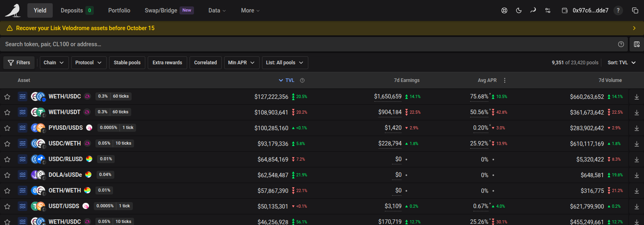The image size is (644, 225).
Task: Click the bird logo icon
Action: coord(13,11)
